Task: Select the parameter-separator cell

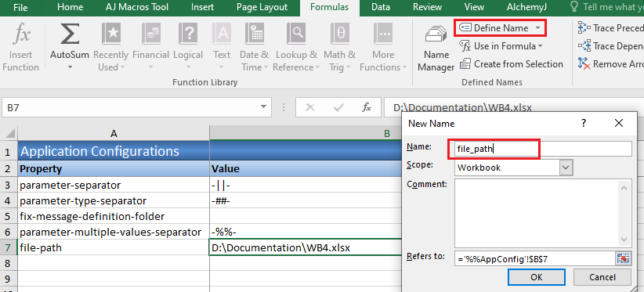Action: click(114, 185)
